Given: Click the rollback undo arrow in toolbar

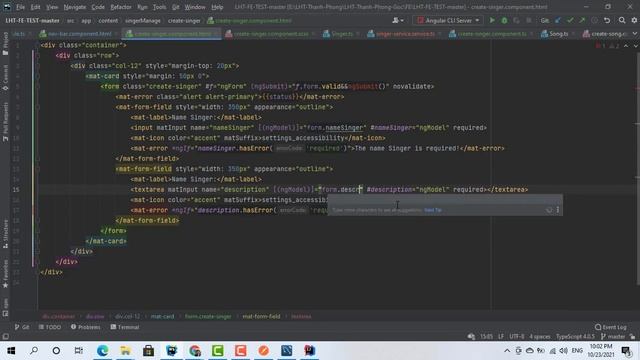Looking at the screenshot, I should (607, 20).
